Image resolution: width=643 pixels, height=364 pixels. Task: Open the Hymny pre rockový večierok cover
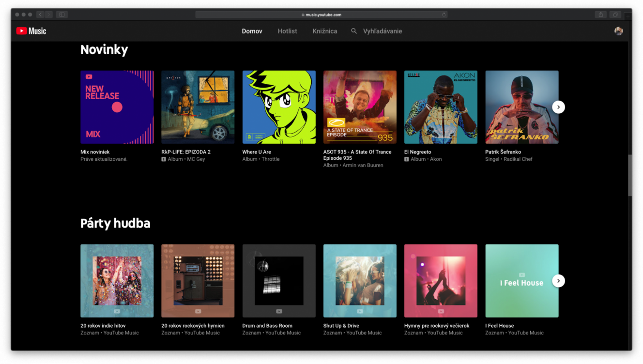click(441, 281)
